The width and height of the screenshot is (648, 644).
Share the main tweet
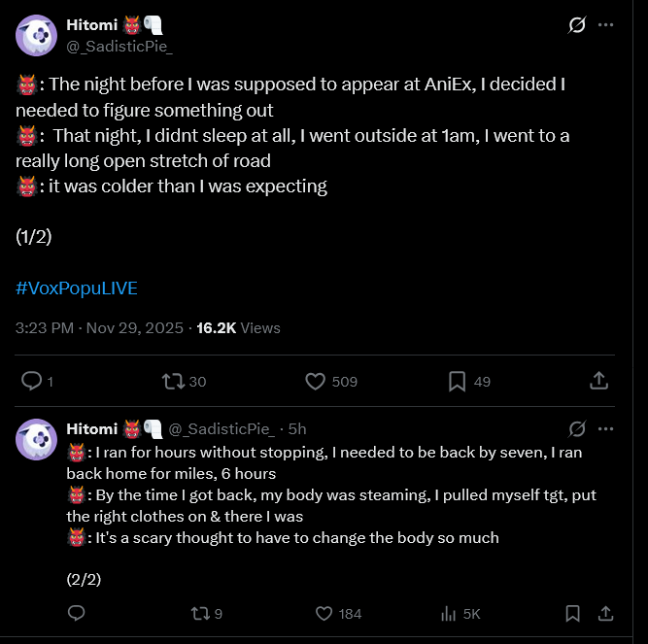(598, 381)
